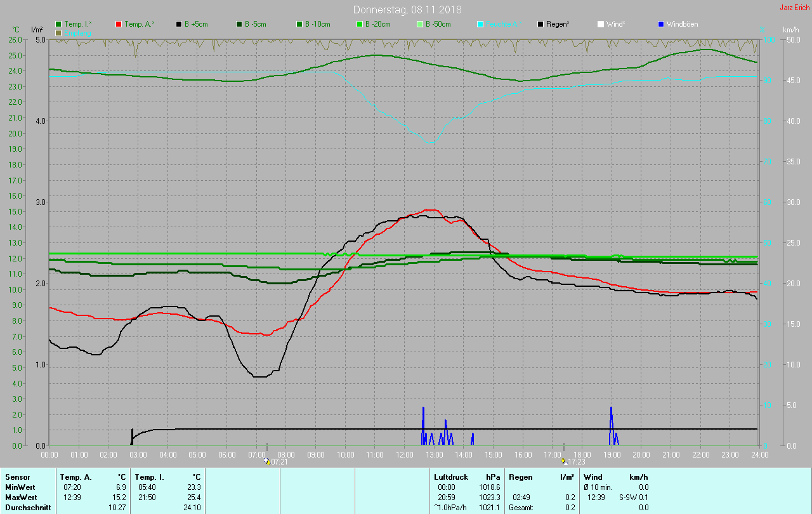Screen dimensions: 812x514
Task: Click the "06:00" label on the time axis
Action: (x=227, y=455)
